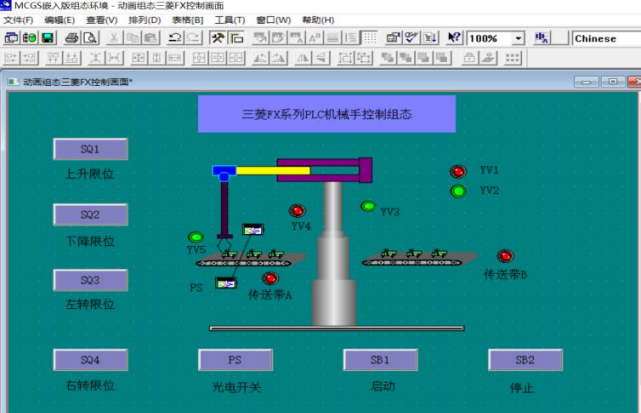Open the 工具(T) menu
This screenshot has height=413, width=641.
(x=230, y=20)
